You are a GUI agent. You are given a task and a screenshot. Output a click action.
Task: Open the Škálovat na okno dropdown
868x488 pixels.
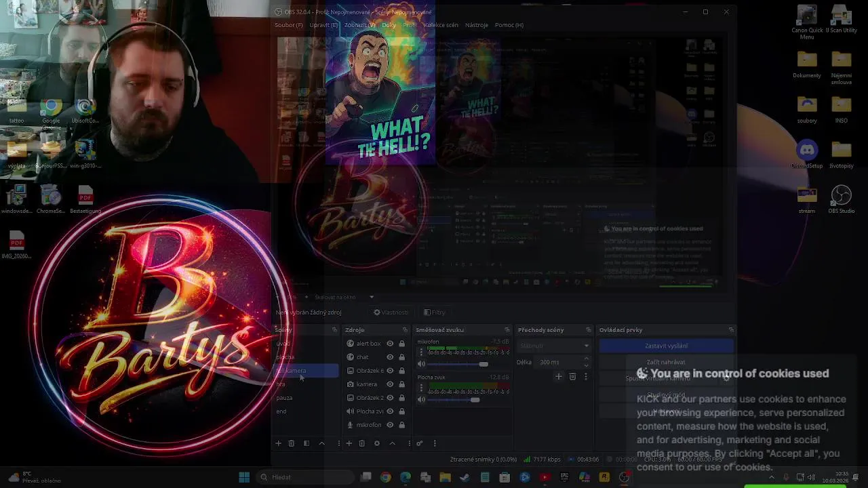tap(344, 297)
